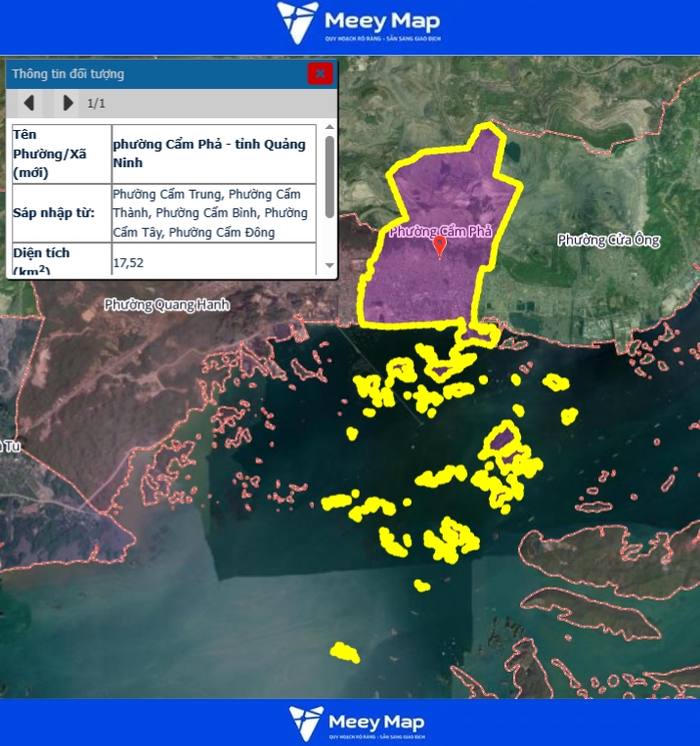The width and height of the screenshot is (700, 746).
Task: Close the Thông tin đối tượng panel
Action: [x=320, y=73]
